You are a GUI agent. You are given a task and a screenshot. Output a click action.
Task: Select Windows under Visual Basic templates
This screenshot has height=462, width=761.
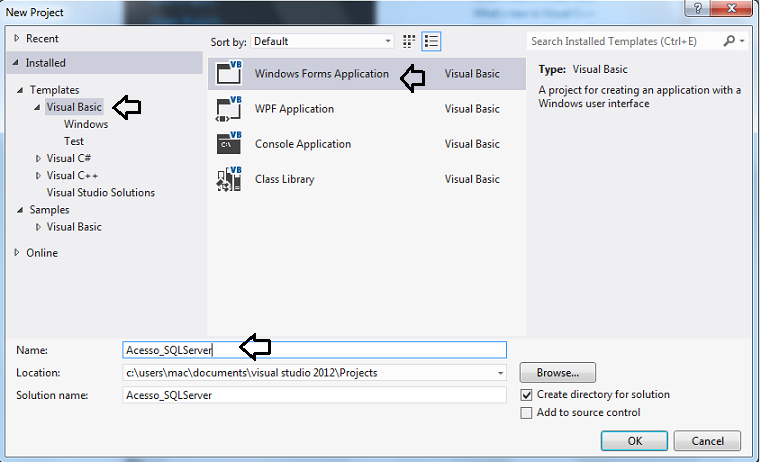(86, 124)
